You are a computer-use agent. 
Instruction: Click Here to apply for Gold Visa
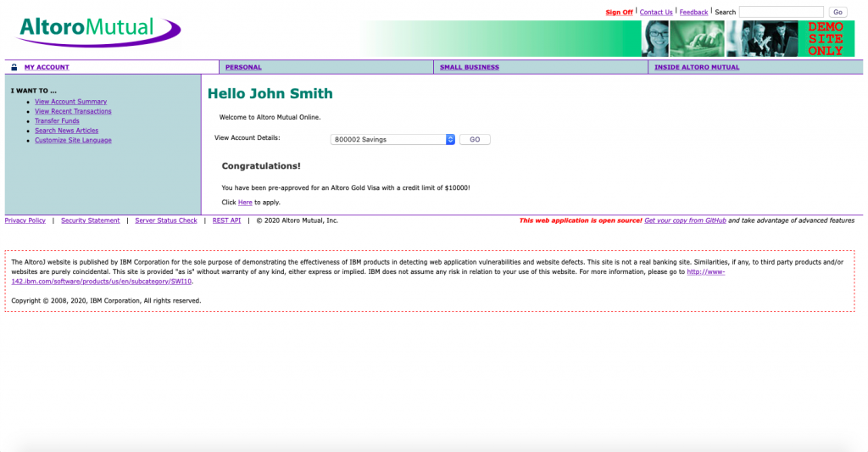coord(245,203)
